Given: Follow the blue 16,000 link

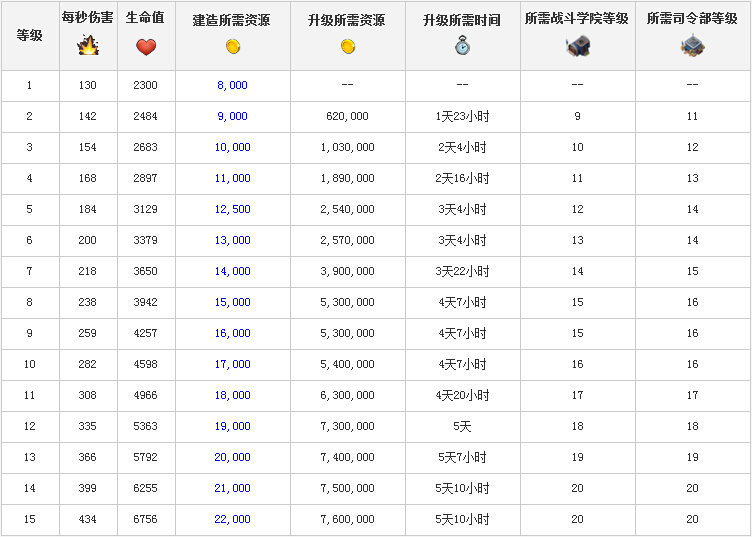Looking at the screenshot, I should [x=233, y=333].
